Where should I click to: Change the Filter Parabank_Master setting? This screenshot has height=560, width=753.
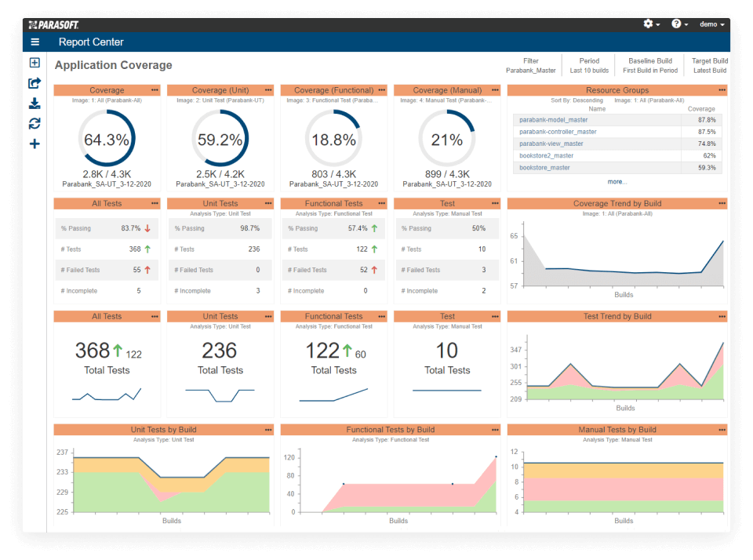(531, 65)
